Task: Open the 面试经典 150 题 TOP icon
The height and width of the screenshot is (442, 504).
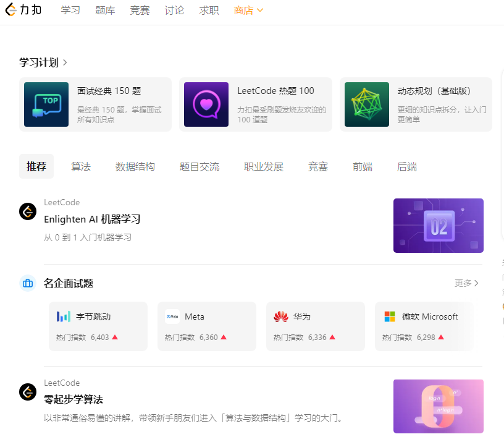Action: (x=46, y=104)
